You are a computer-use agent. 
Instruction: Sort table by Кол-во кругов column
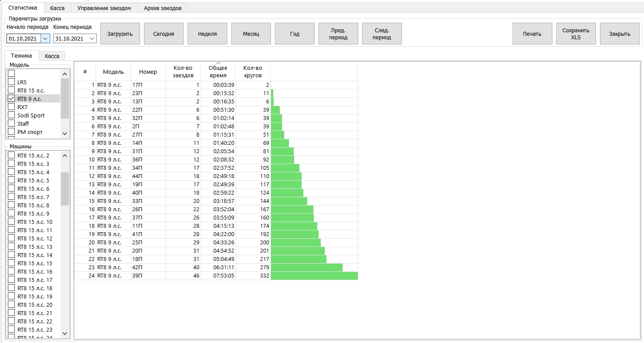[x=253, y=72]
